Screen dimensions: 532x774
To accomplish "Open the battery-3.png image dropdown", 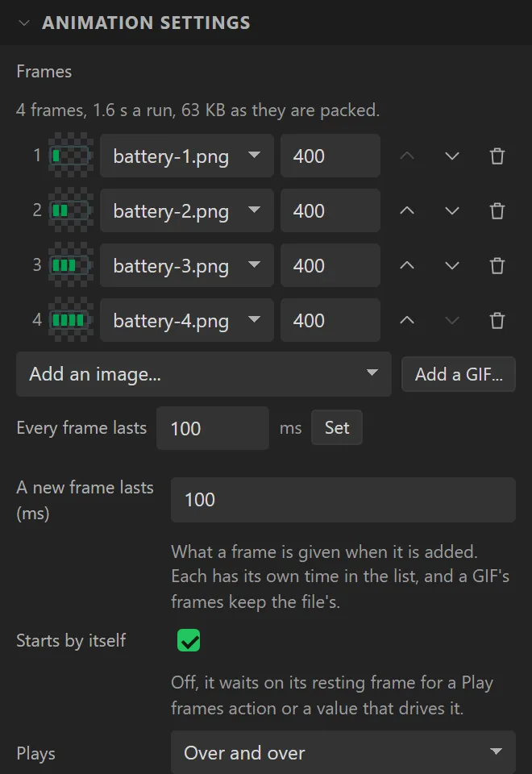I will [186, 265].
